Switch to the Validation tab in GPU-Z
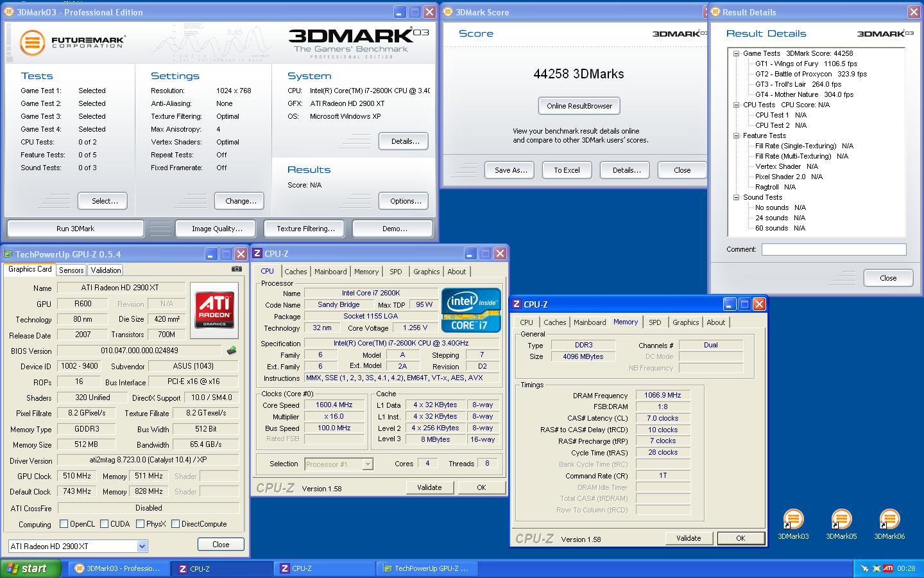This screenshot has width=924, height=578. coord(105,270)
